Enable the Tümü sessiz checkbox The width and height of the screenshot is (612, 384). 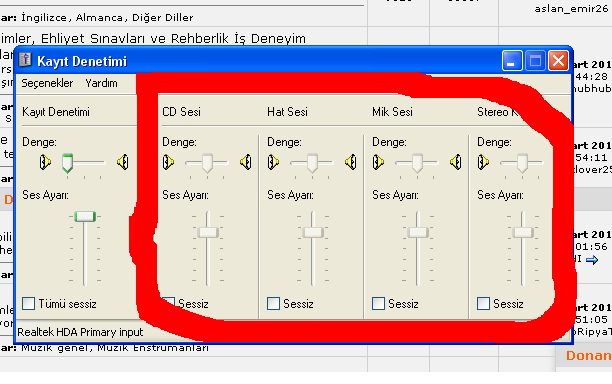(28, 303)
